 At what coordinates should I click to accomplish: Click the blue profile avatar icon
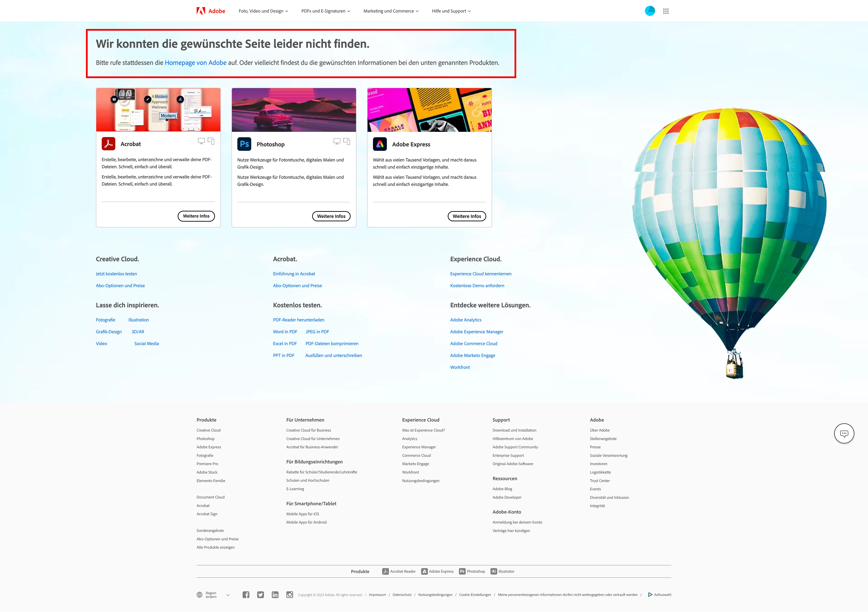649,11
